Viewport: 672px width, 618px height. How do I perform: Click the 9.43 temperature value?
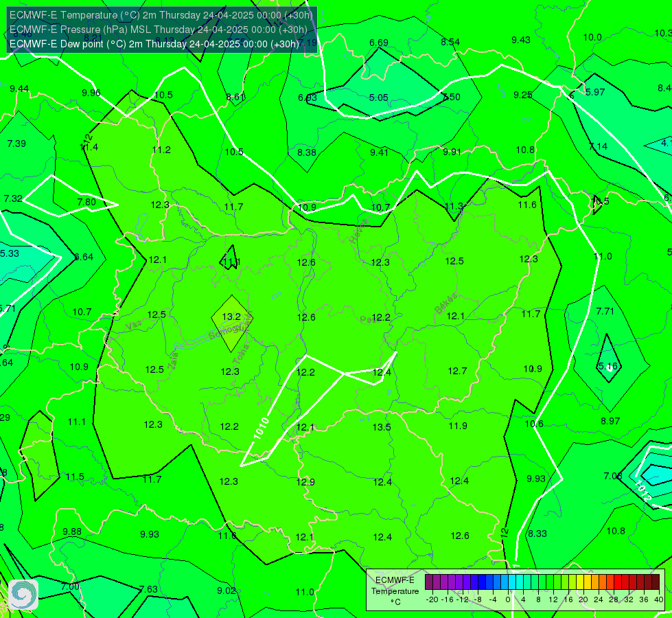click(521, 40)
